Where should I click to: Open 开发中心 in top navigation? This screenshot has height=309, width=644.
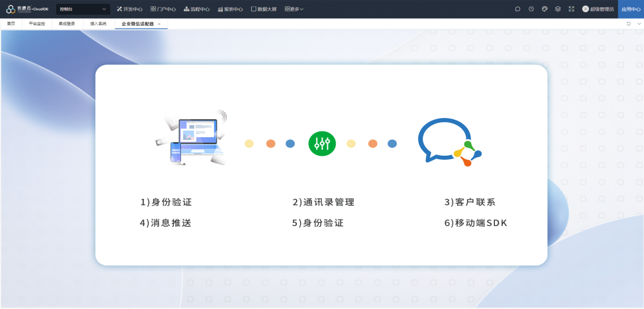[x=129, y=9]
